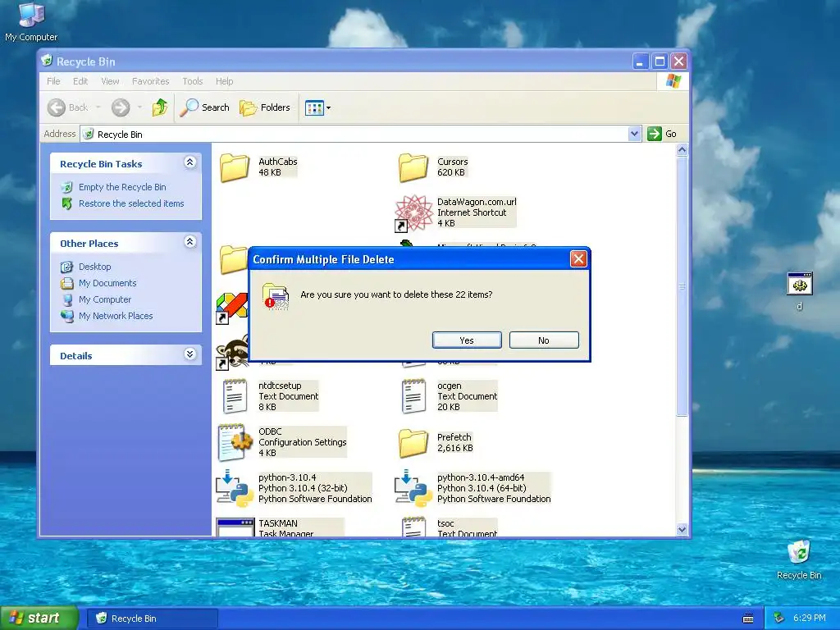
Task: Maximize the Recycle Bin window
Action: [660, 62]
